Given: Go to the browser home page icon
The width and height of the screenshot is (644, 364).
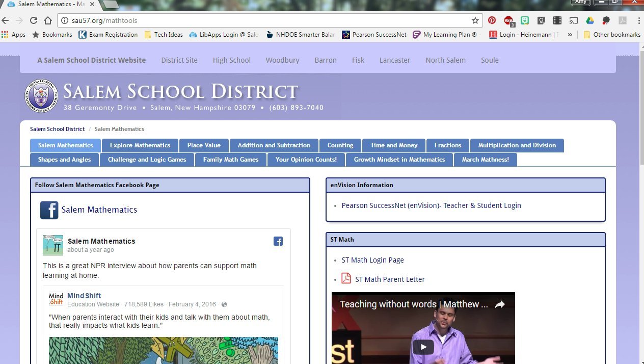Looking at the screenshot, I should point(48,21).
